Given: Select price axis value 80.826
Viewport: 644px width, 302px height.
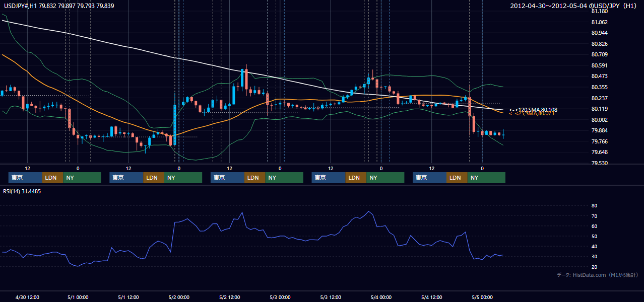Looking at the screenshot, I should 599,44.
